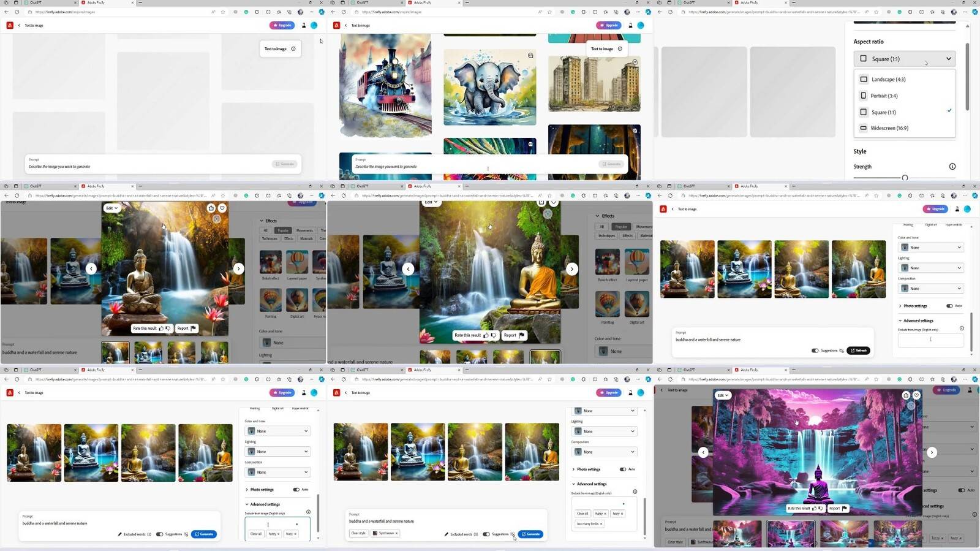Toggle Suggestions beside Excluded words (2)
The image size is (980, 551).
point(160,534)
